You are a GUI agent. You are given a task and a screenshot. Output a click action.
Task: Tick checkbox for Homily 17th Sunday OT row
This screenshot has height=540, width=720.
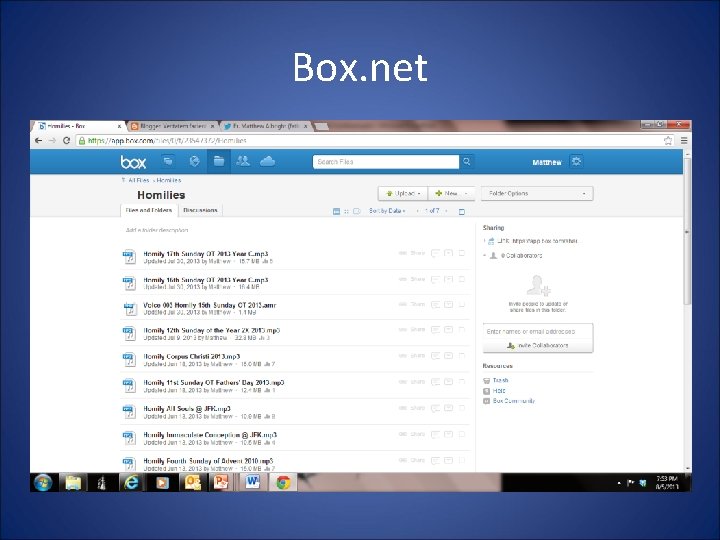(x=462, y=253)
